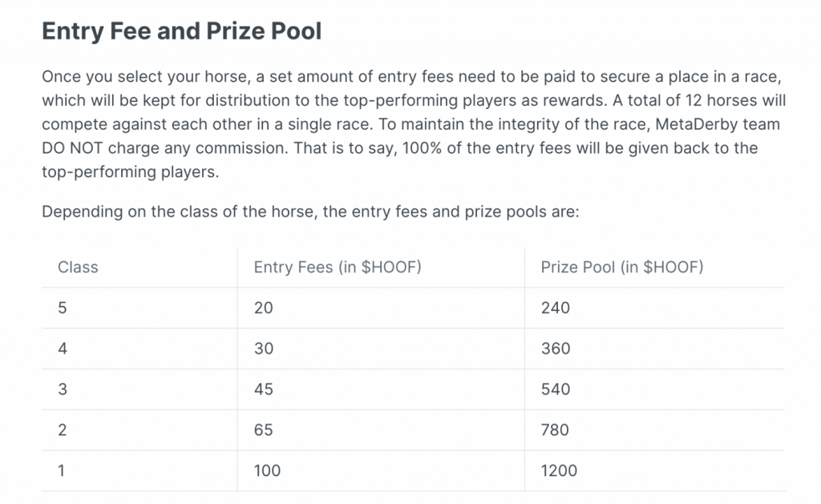Click the prize pool value 360
821x504 pixels.
555,349
